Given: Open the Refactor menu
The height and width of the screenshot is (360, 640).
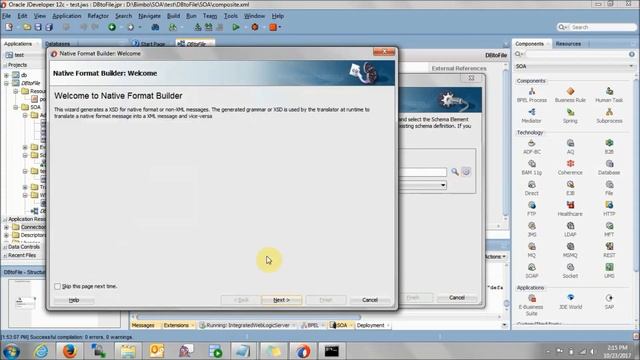Looking at the screenshot, I should tap(98, 16).
